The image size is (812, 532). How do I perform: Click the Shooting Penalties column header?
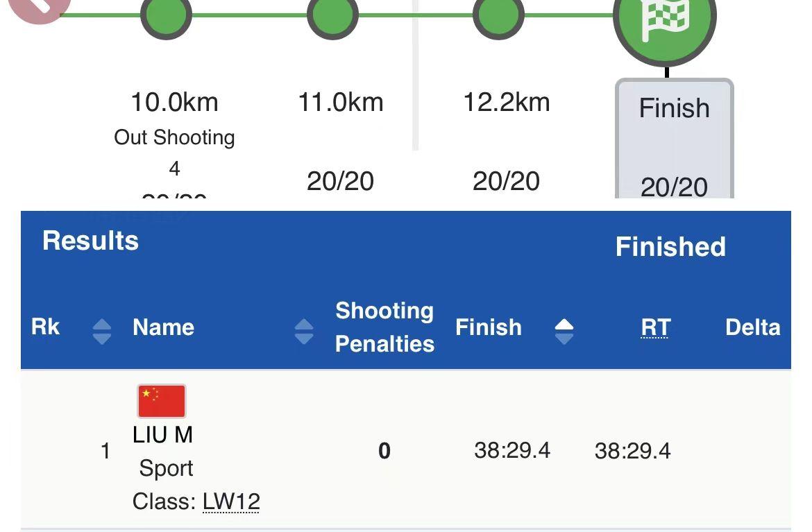(384, 327)
